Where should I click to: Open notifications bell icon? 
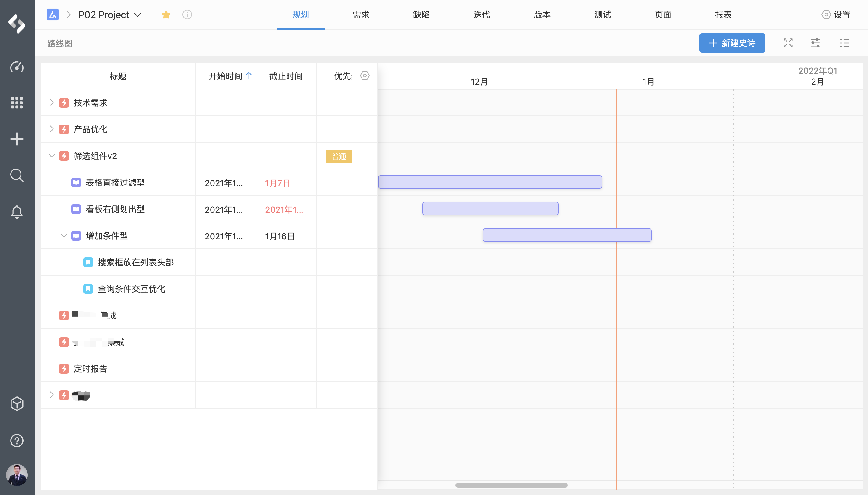[x=17, y=212]
